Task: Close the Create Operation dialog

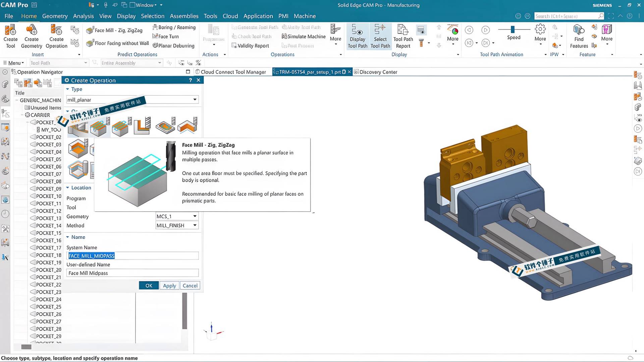Action: 198,80
